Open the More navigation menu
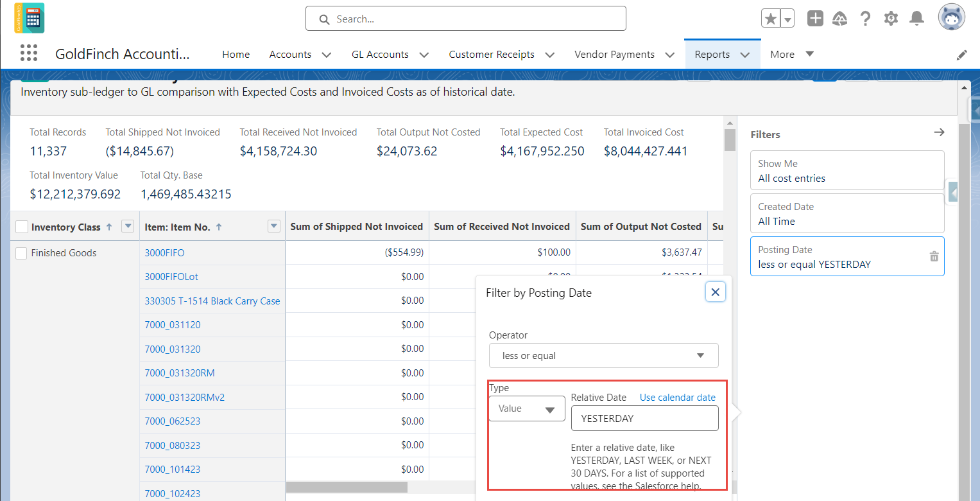 point(791,55)
